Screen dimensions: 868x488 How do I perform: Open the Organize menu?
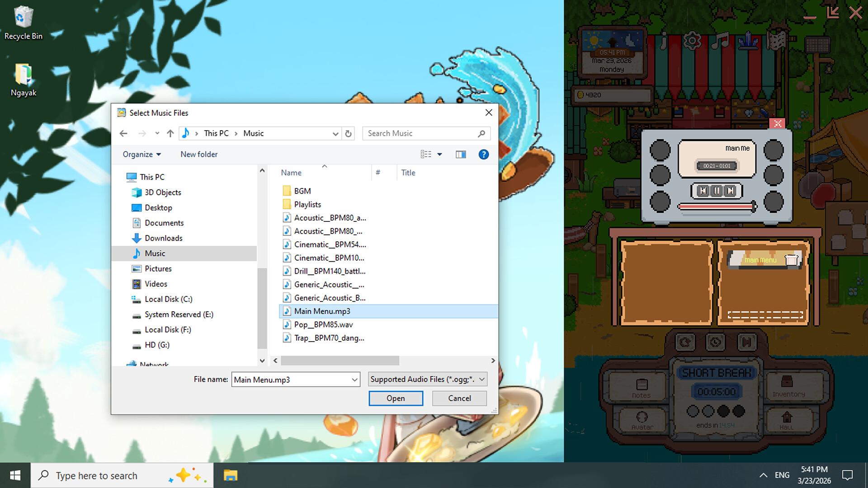coord(142,155)
